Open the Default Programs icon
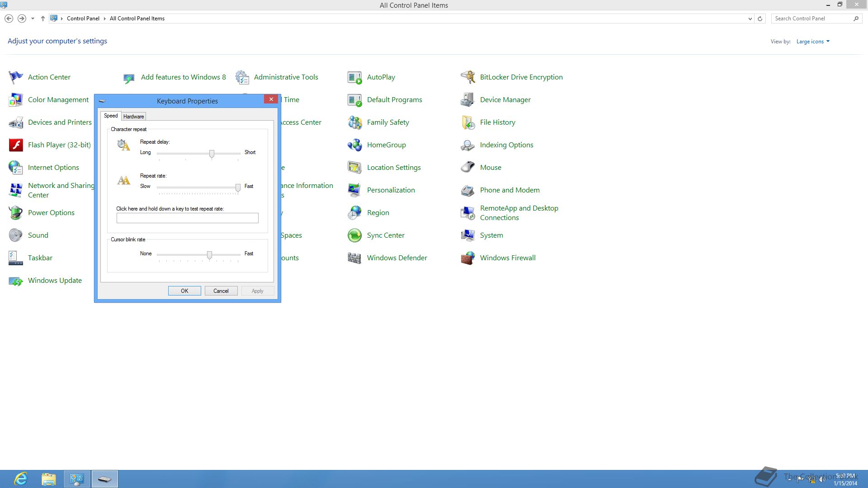Screen dimensions: 868x488 tap(355, 100)
